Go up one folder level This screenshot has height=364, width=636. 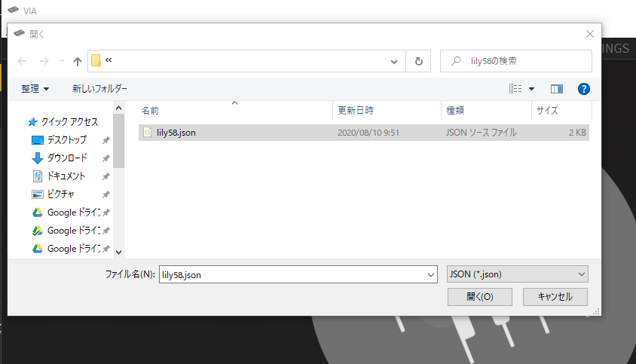click(x=78, y=61)
